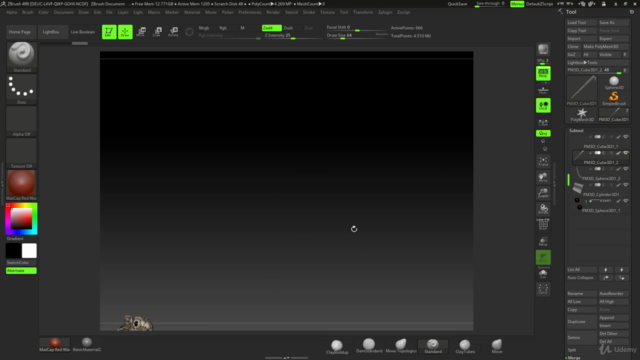Toggle Zsub mode
This screenshot has height=360, width=640.
tap(288, 28)
